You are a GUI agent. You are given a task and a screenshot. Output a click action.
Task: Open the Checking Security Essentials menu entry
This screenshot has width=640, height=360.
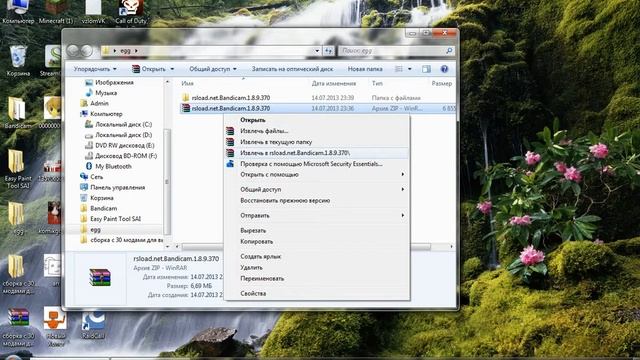point(317,164)
